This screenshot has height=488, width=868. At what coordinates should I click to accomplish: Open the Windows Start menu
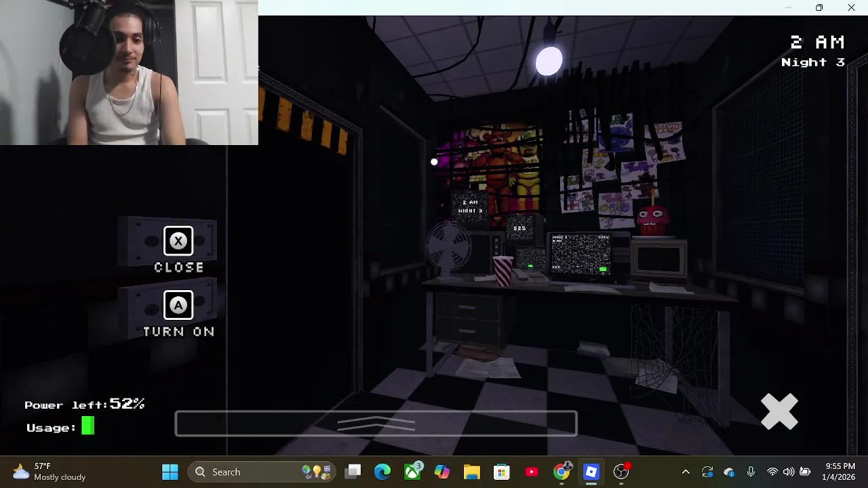pos(170,472)
